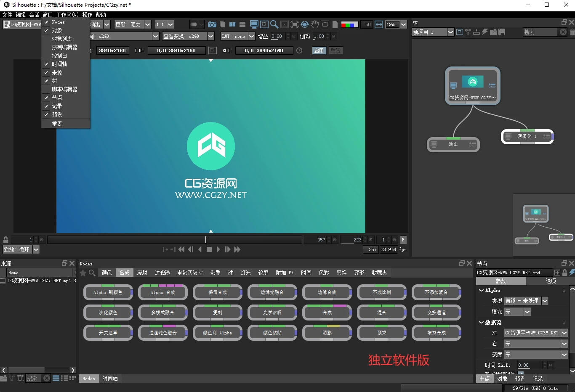Screen dimensions: 575x392
Task: Toggle the 延长持续时间 checkbox
Action: tap(521, 373)
